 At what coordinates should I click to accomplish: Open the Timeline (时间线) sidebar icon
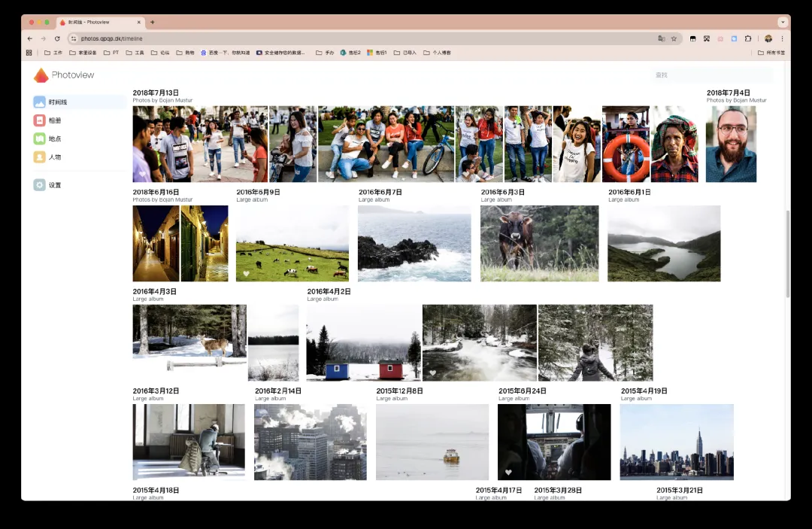click(40, 102)
